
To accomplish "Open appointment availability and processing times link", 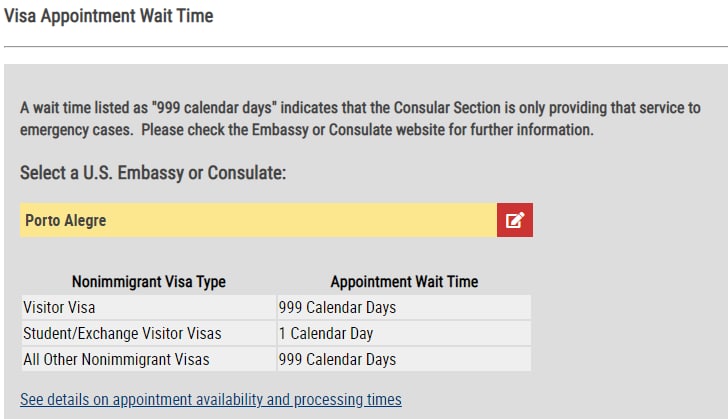I will (x=211, y=399).
